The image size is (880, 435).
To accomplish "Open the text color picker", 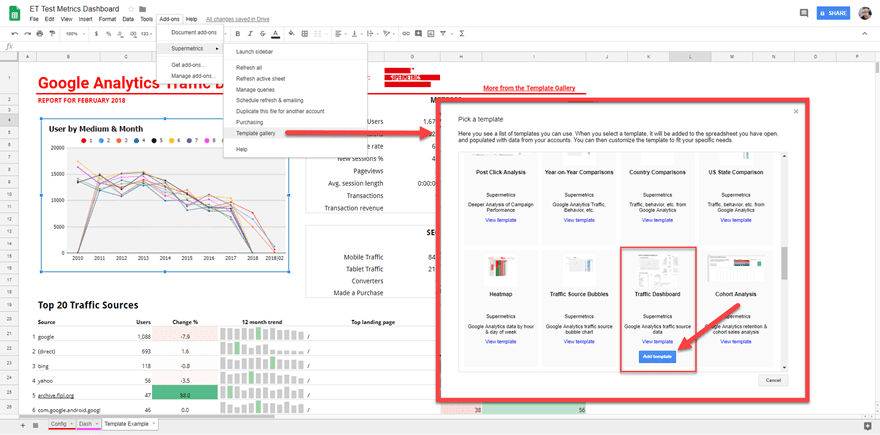I will (276, 34).
